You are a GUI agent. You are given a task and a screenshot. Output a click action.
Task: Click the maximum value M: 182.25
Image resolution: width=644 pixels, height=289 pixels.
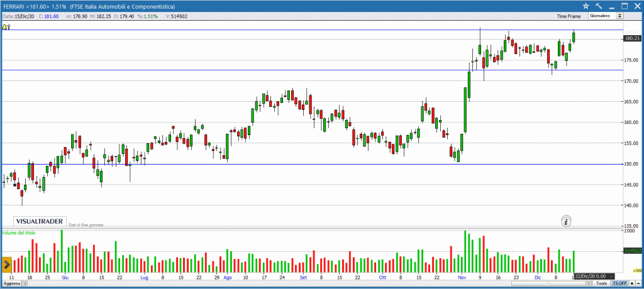(x=100, y=16)
